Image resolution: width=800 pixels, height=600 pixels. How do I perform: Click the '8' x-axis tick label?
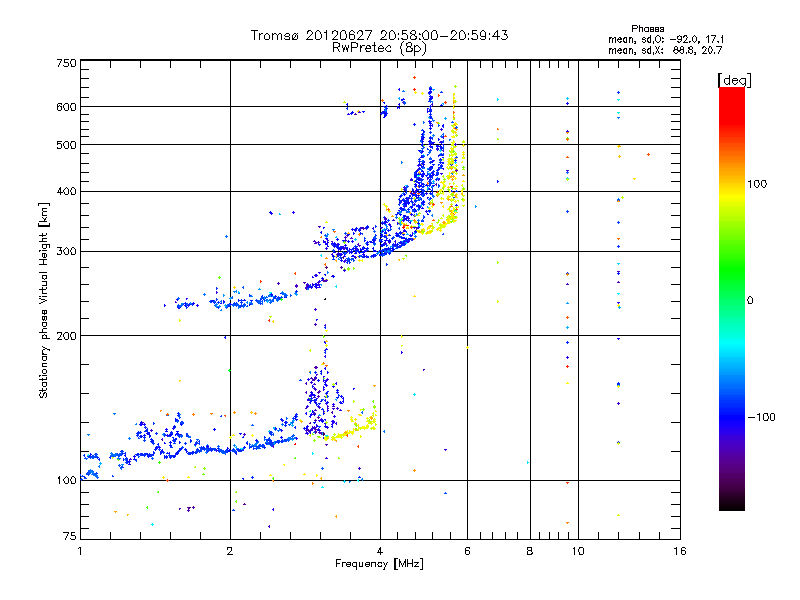tap(530, 551)
